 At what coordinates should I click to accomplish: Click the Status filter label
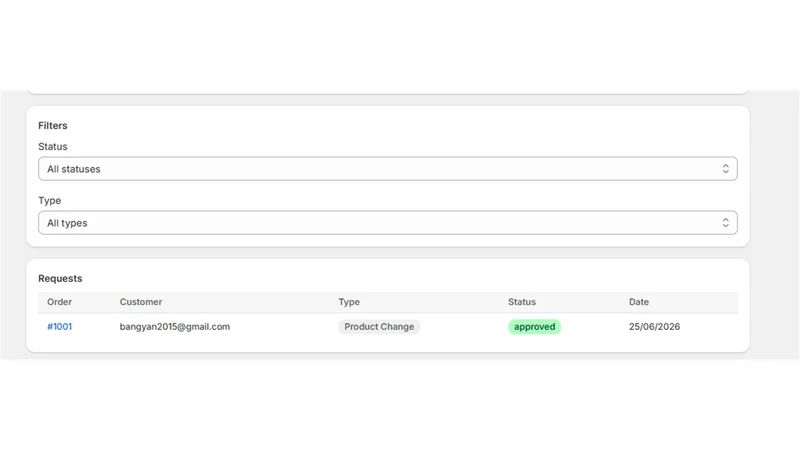pos(53,146)
